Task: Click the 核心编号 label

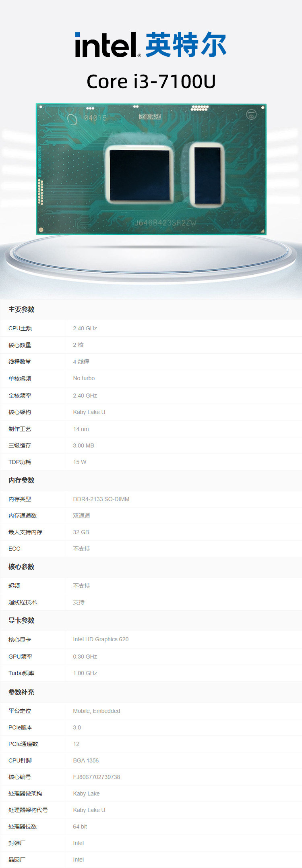Action: pyautogui.click(x=20, y=777)
